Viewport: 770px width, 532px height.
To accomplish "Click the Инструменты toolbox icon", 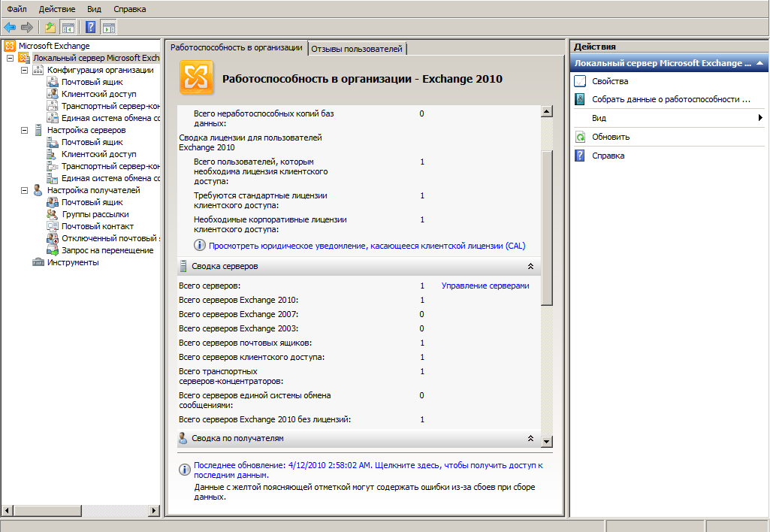I will [x=38, y=262].
